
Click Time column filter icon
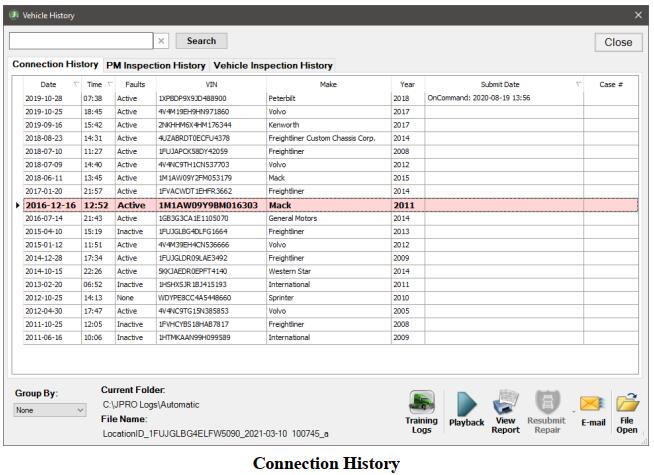click(x=110, y=84)
